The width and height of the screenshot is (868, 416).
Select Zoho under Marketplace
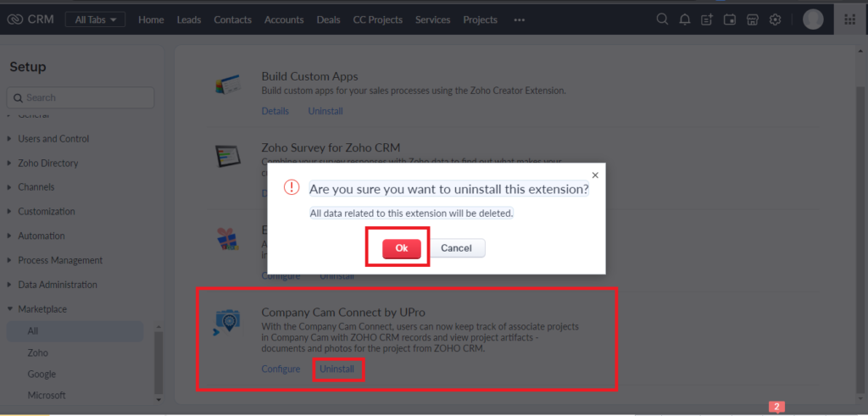pos(37,353)
